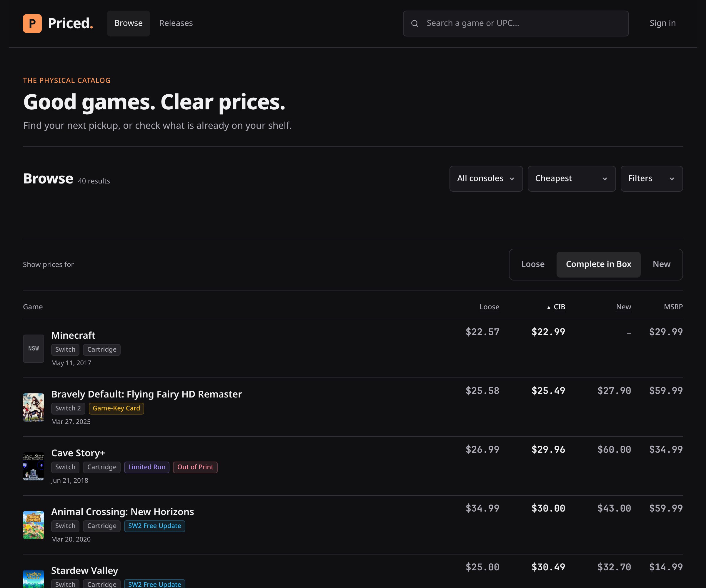The height and width of the screenshot is (588, 706).
Task: Click Minecraft's Cartridge tag
Action: pos(101,350)
